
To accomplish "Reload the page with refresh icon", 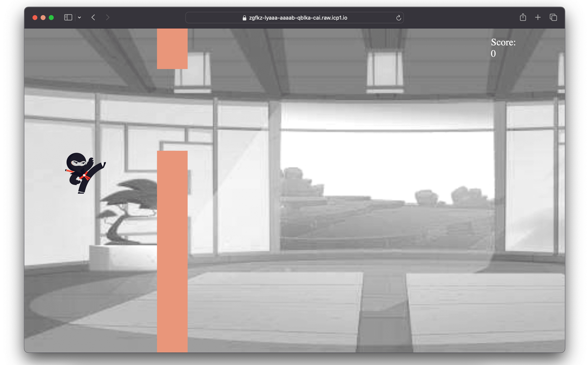I will pyautogui.click(x=398, y=18).
